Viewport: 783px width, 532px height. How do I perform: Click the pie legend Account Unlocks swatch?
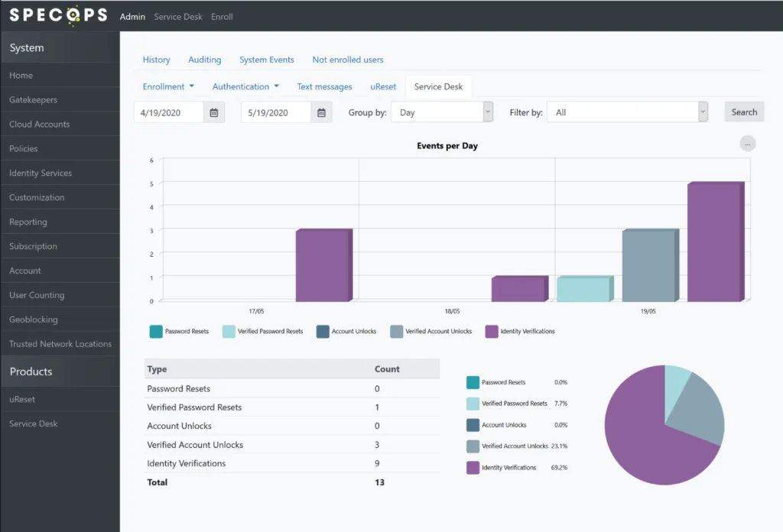tap(473, 425)
